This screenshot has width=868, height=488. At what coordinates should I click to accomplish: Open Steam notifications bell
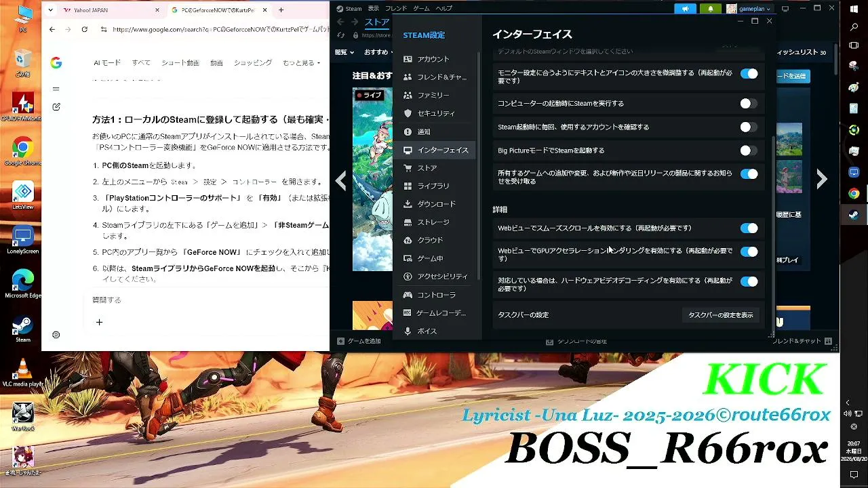pyautogui.click(x=710, y=9)
